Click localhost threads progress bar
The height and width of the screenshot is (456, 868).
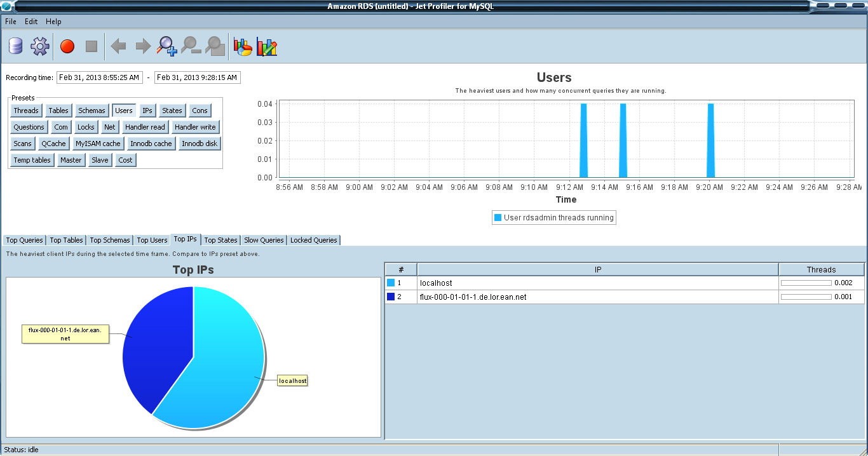806,283
